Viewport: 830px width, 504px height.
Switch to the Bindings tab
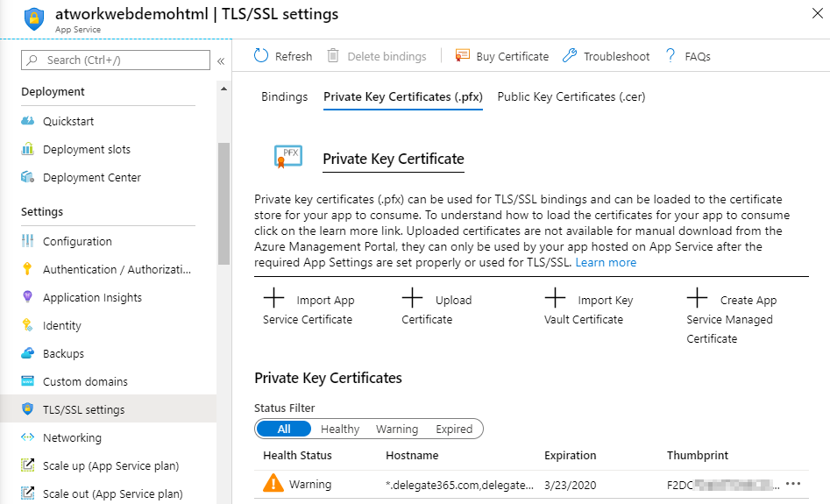point(284,96)
